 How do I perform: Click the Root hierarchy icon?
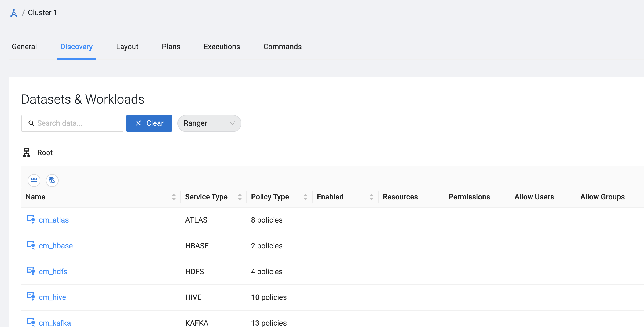click(27, 153)
